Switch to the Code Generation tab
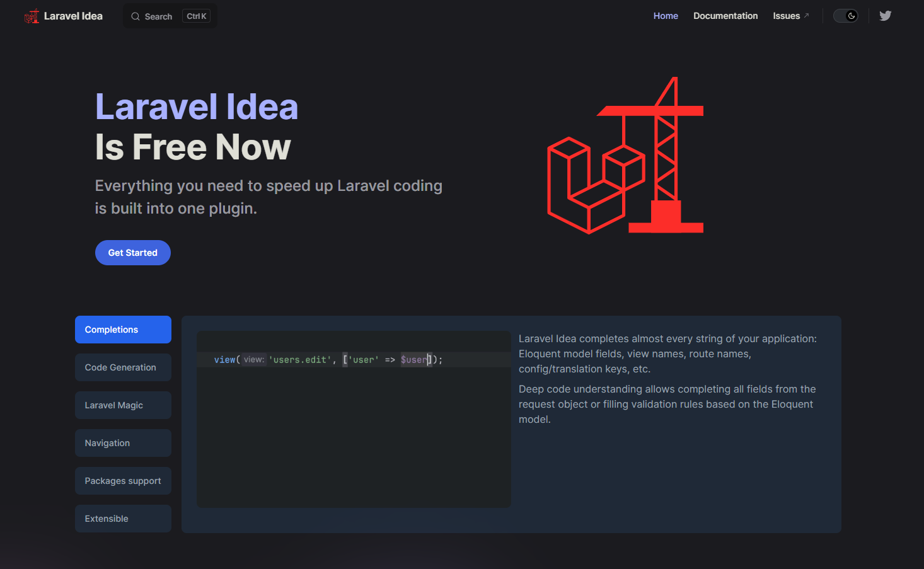The width and height of the screenshot is (924, 569). coord(123,367)
